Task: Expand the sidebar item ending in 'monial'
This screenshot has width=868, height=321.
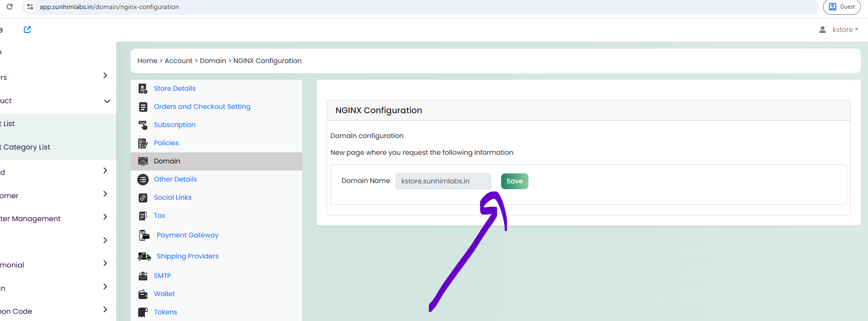Action: pos(105,263)
